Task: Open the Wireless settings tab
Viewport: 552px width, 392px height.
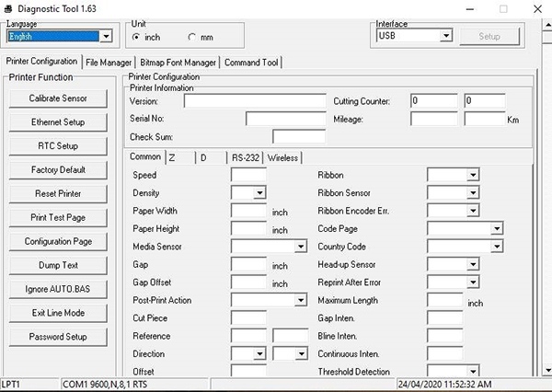Action: pyautogui.click(x=282, y=157)
